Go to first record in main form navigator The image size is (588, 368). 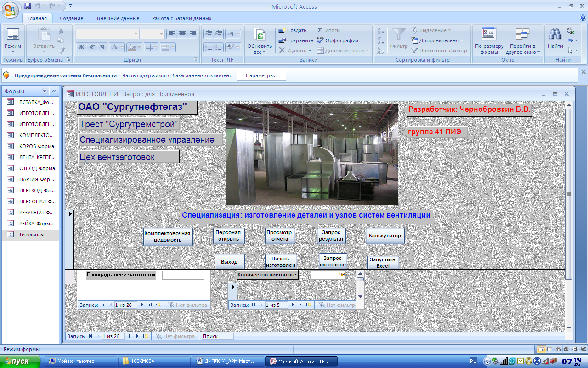click(90, 336)
